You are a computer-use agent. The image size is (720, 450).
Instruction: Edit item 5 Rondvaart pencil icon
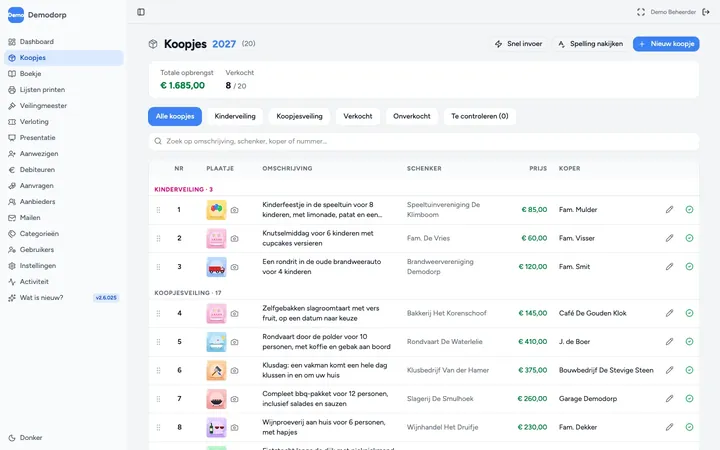[x=669, y=342]
